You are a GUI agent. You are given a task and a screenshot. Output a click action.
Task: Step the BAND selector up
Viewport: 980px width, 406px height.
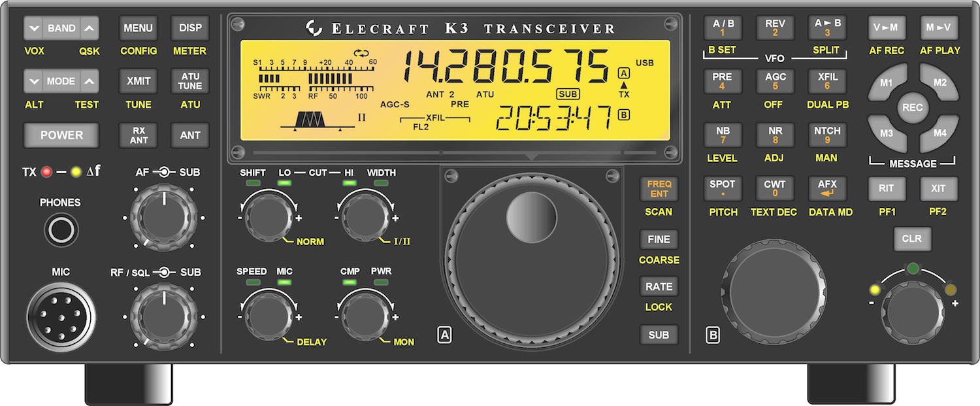click(x=90, y=28)
